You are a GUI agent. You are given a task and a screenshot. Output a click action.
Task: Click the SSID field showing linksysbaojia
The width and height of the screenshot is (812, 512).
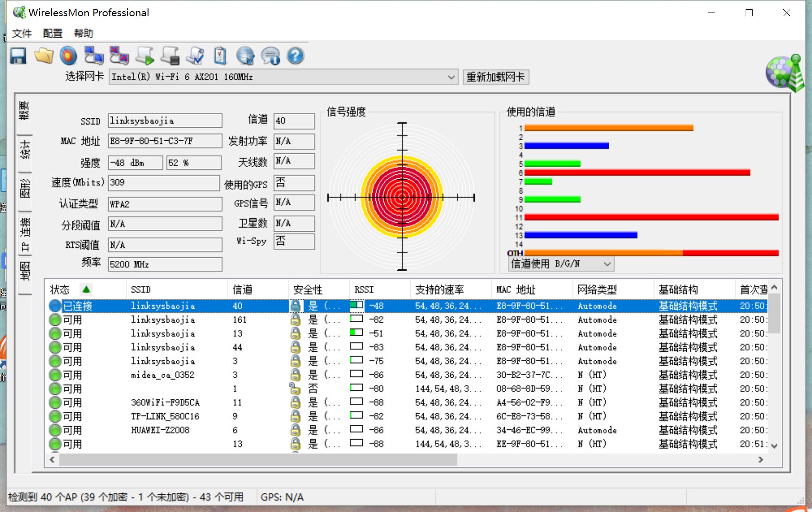click(x=165, y=121)
